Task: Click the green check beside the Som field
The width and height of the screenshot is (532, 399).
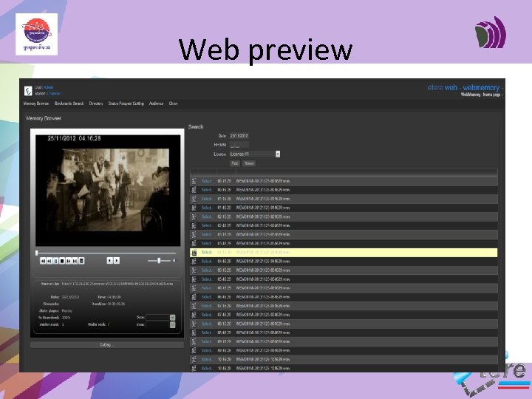Action: tap(172, 317)
